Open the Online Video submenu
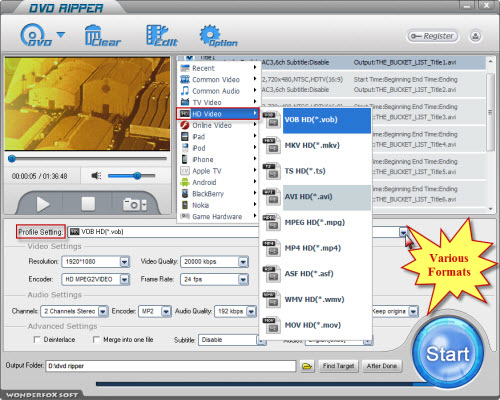500x400 pixels. (219, 125)
